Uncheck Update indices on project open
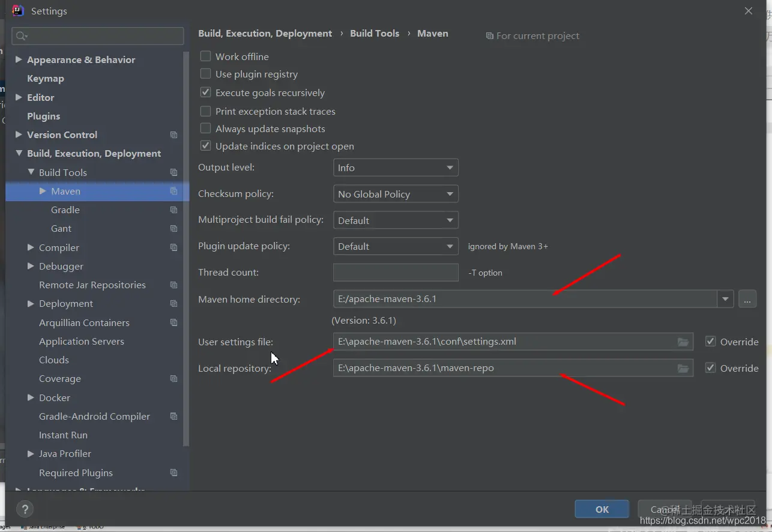This screenshot has height=532, width=772. click(205, 146)
